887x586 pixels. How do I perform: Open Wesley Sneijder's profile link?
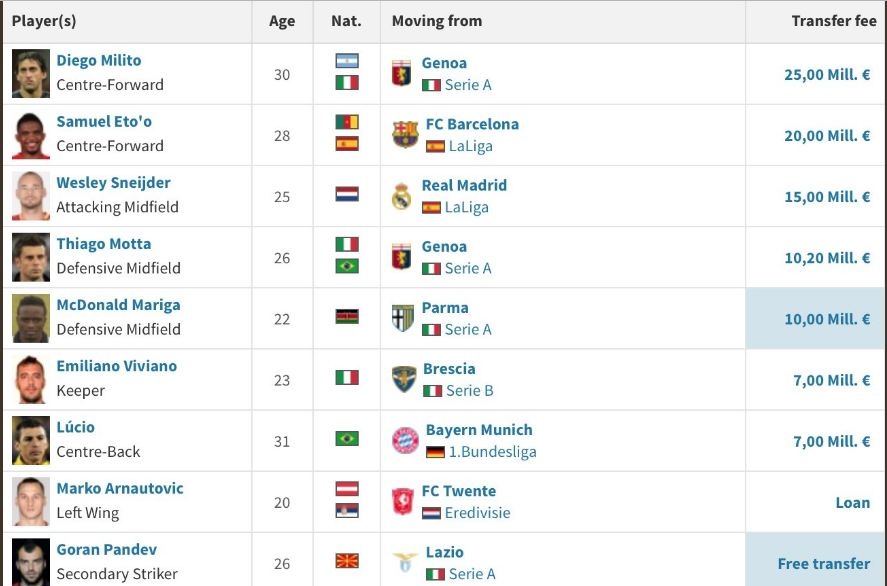(113, 183)
